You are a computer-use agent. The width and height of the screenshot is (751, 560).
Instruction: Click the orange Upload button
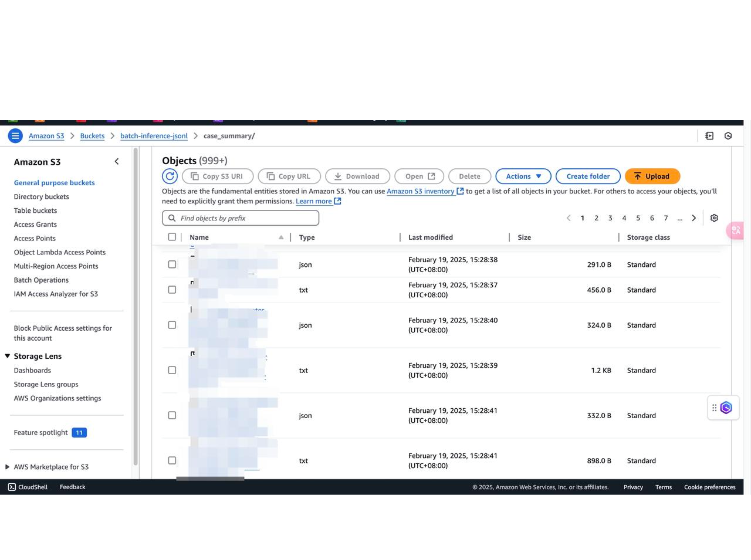[x=652, y=176]
